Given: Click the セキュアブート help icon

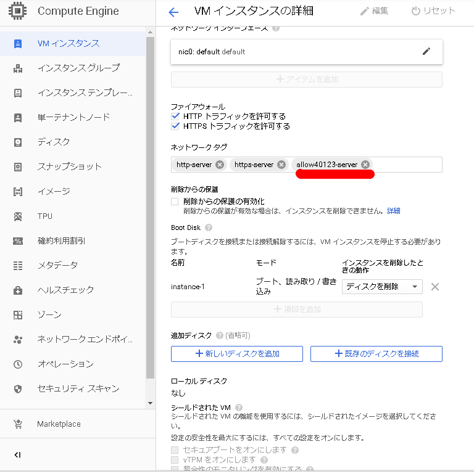Looking at the screenshot, I should 295,450.
